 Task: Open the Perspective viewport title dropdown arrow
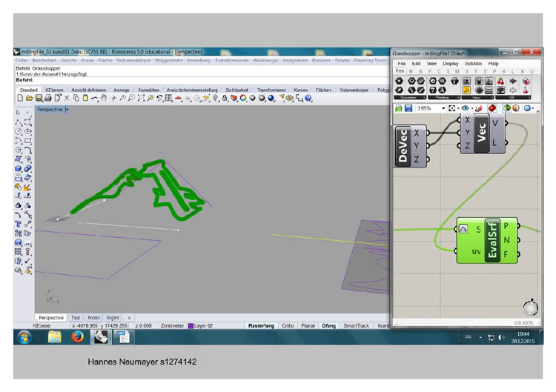[x=67, y=110]
